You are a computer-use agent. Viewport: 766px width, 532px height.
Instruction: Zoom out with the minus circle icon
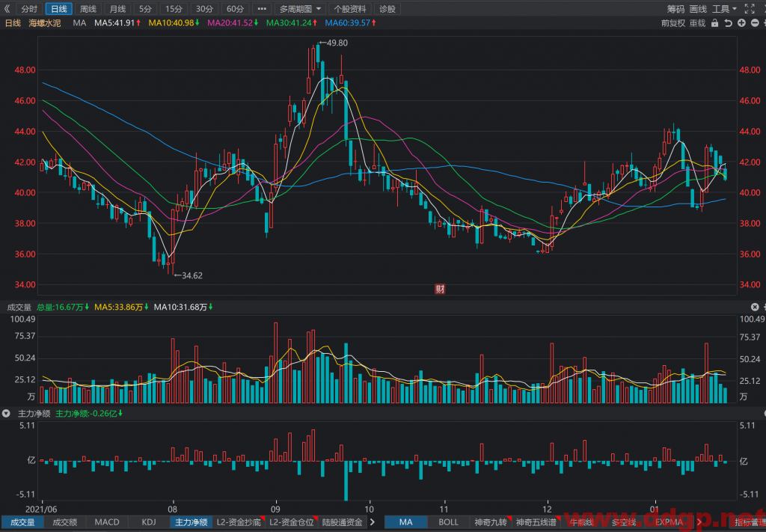pos(755,23)
